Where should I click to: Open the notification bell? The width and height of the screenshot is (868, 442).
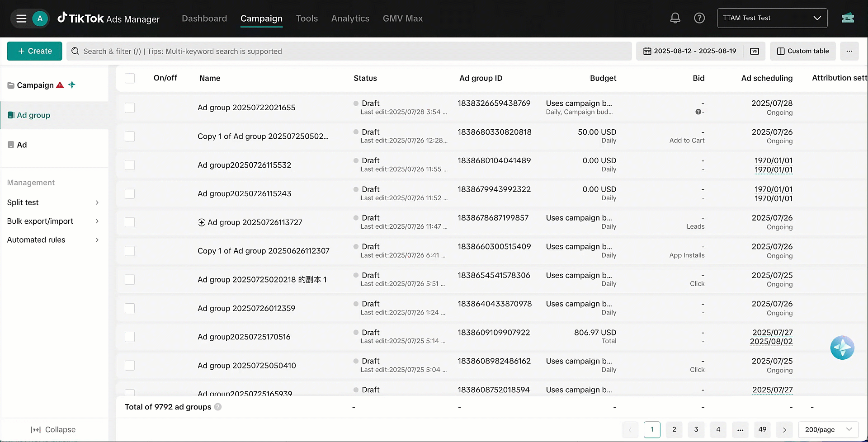click(675, 18)
